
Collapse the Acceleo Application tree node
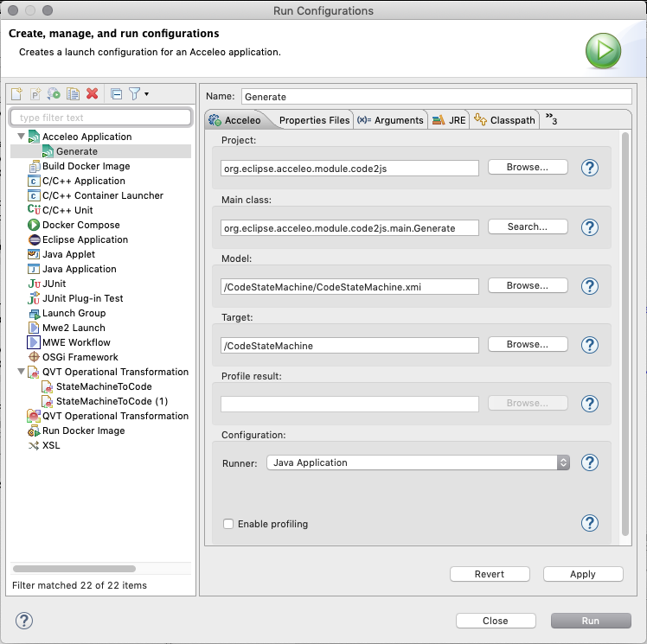(x=21, y=137)
